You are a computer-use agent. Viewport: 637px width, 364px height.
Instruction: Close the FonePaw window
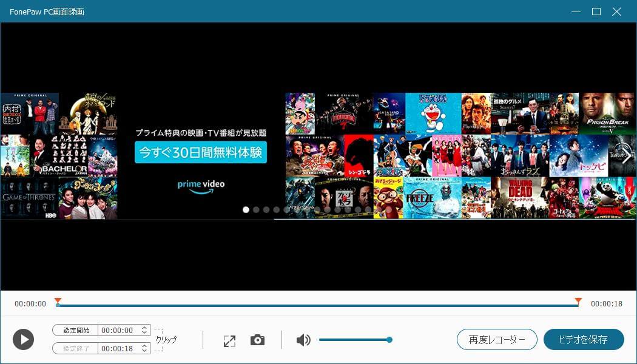617,12
